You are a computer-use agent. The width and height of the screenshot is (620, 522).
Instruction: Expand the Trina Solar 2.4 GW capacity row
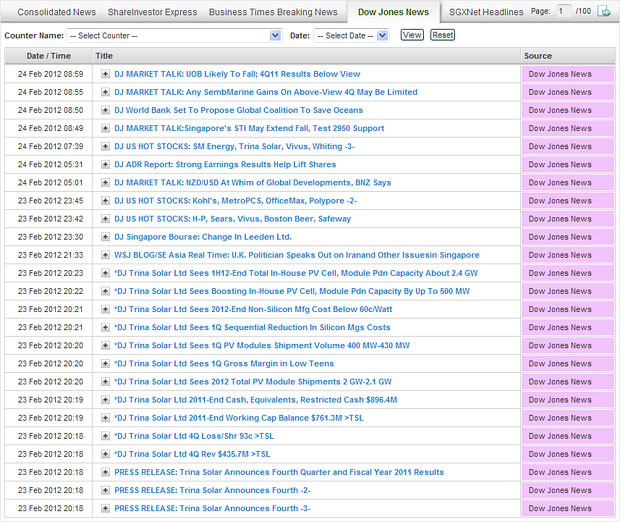click(105, 273)
